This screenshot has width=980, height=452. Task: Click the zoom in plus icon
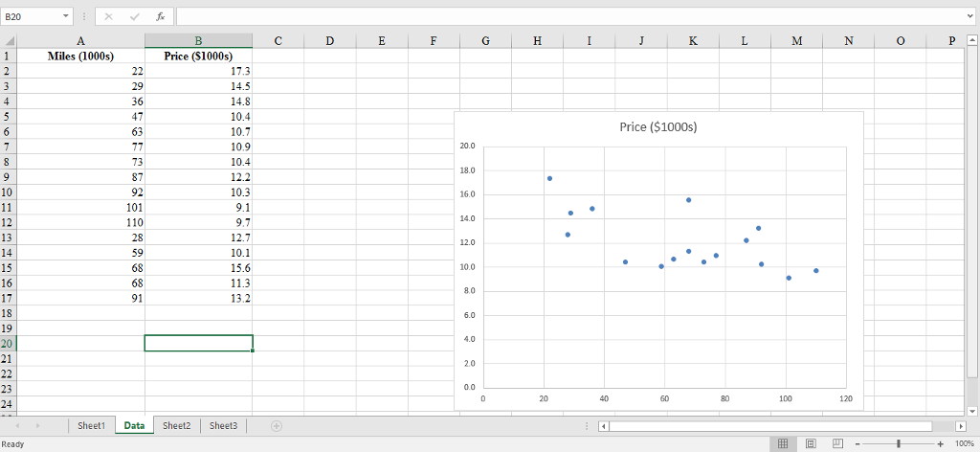(941, 444)
